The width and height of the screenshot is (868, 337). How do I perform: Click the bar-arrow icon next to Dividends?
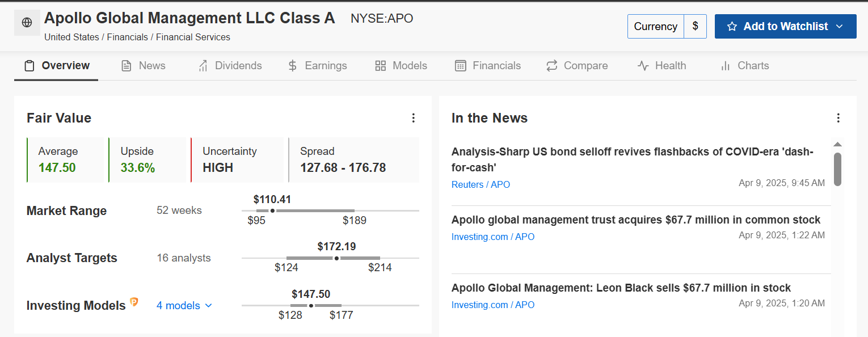(203, 66)
